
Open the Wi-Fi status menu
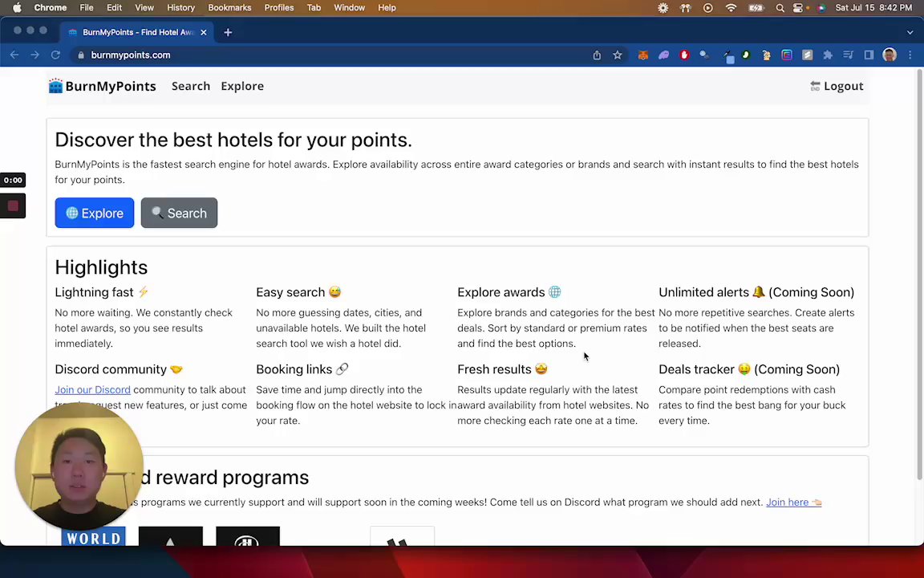pyautogui.click(x=731, y=8)
